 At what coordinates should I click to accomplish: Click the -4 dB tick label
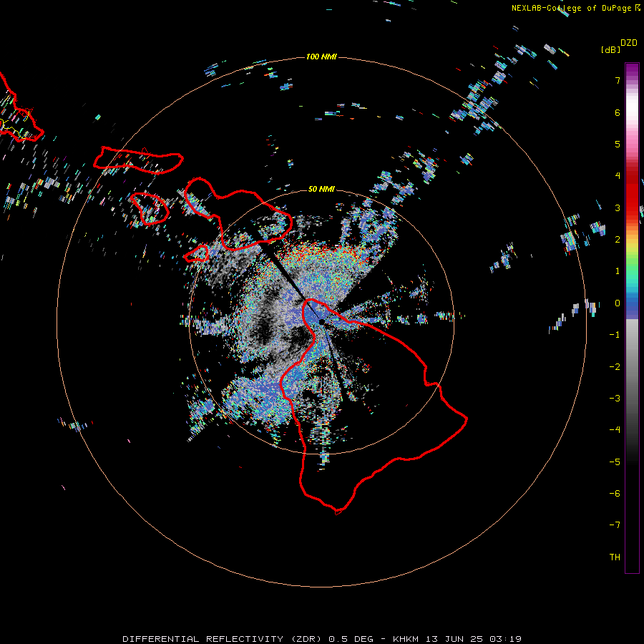(x=615, y=430)
